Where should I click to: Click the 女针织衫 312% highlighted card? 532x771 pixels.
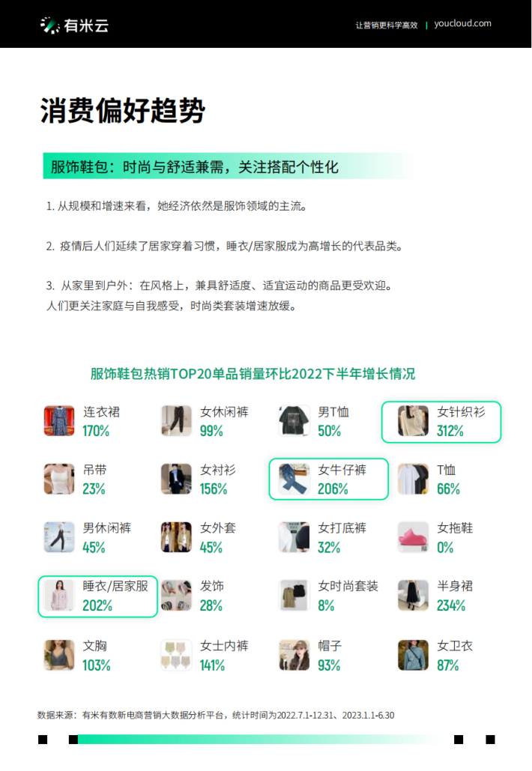(x=441, y=422)
